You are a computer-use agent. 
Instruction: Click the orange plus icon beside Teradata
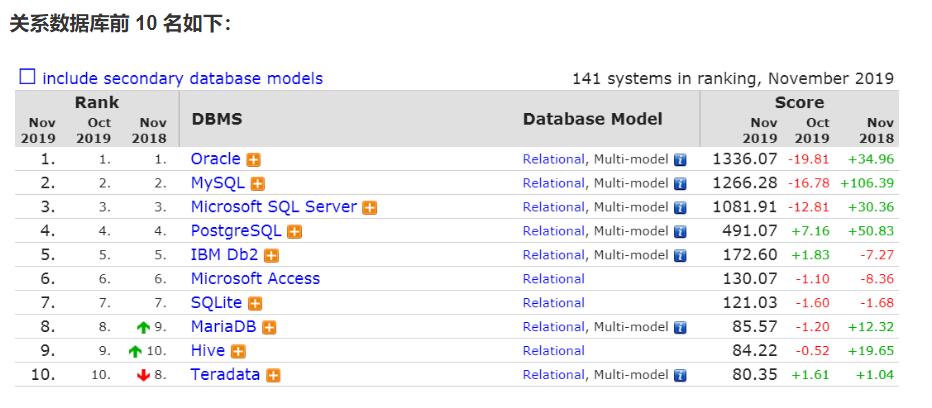tap(273, 375)
